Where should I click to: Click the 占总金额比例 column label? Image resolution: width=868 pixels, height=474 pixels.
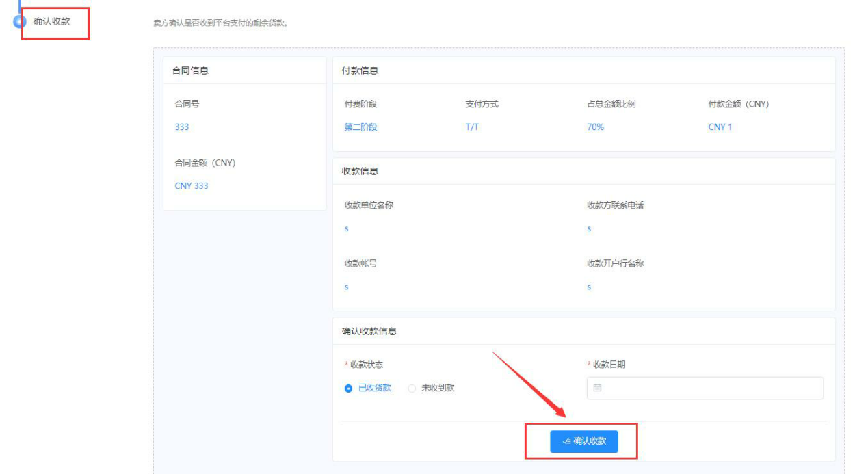(611, 104)
